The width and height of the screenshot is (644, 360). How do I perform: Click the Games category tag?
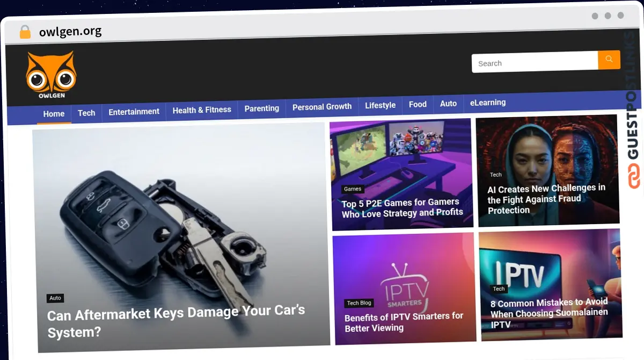click(x=353, y=189)
